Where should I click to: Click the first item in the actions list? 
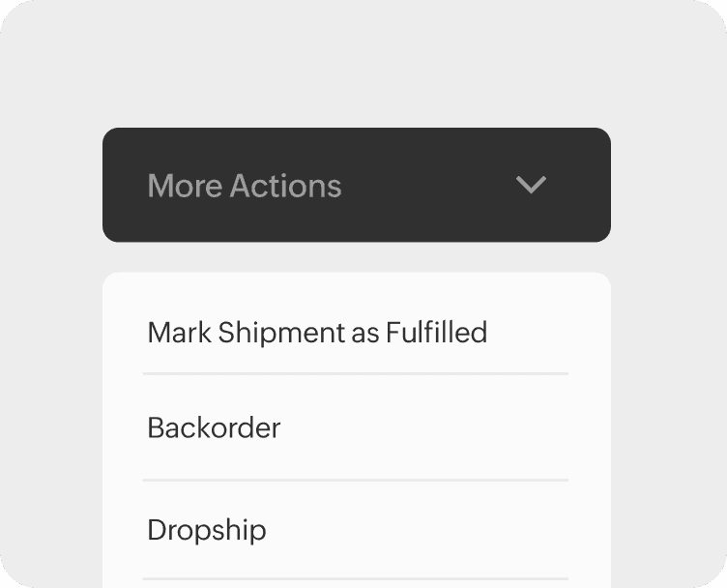coord(317,333)
